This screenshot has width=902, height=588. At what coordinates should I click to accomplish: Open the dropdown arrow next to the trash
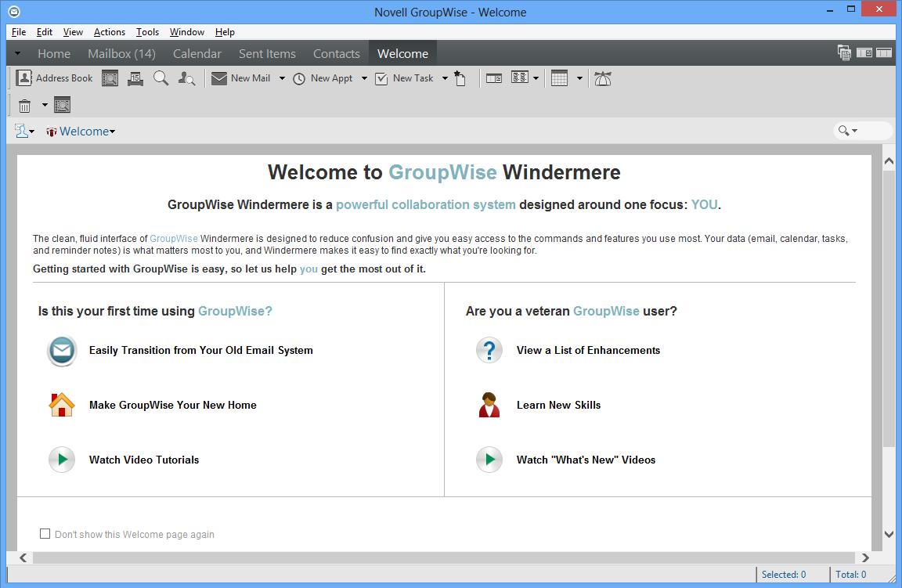pyautogui.click(x=45, y=105)
